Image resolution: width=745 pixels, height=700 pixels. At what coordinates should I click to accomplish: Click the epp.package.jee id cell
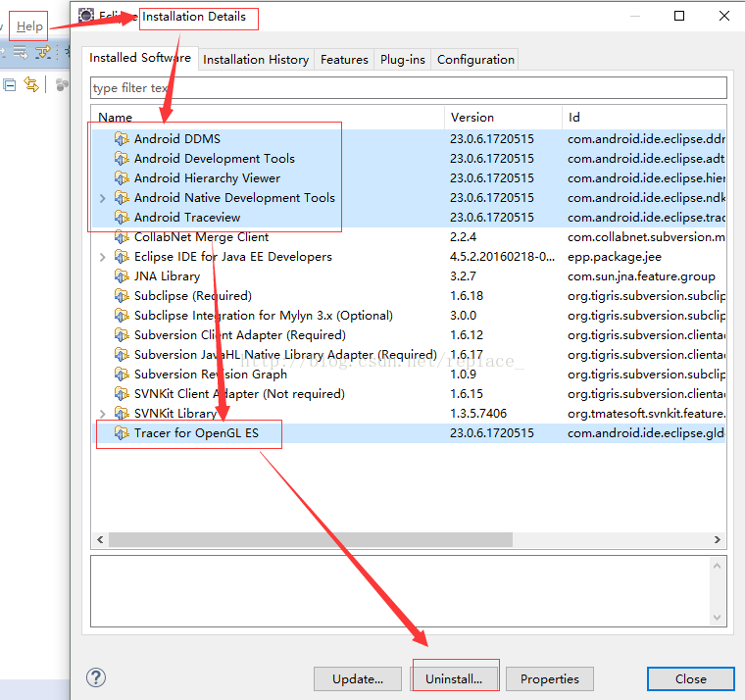coord(615,257)
